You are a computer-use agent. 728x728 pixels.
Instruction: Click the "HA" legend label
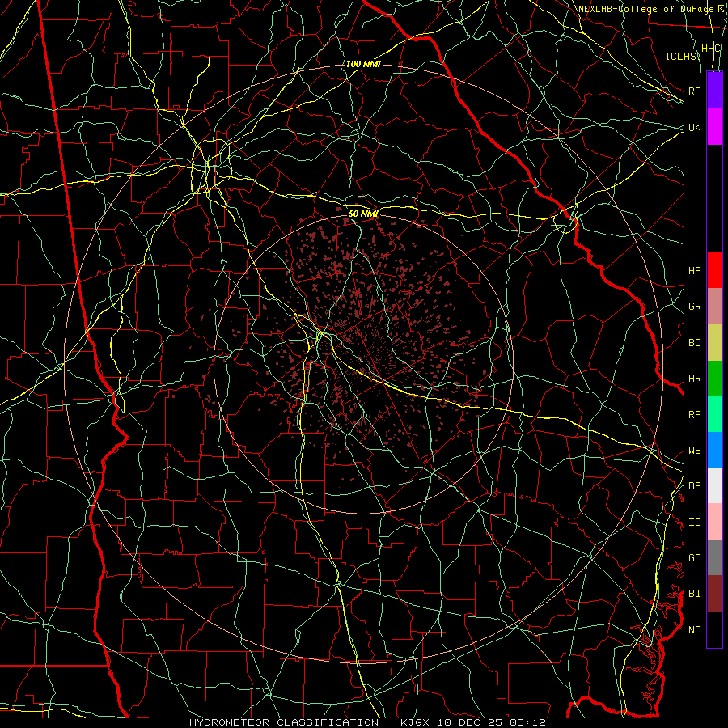(695, 271)
